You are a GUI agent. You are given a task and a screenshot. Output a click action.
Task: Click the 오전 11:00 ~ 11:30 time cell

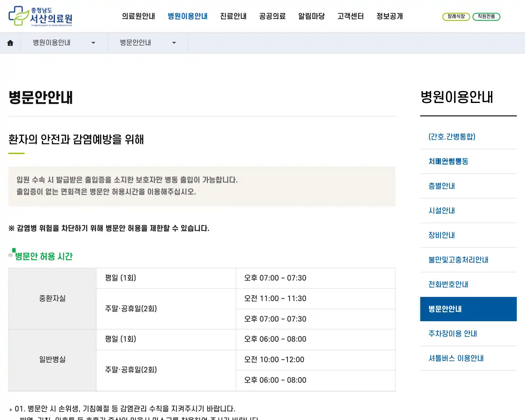click(315, 299)
